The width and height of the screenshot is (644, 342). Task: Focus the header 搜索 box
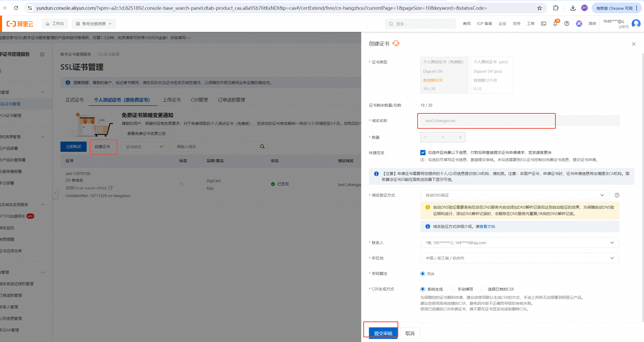[x=420, y=24]
